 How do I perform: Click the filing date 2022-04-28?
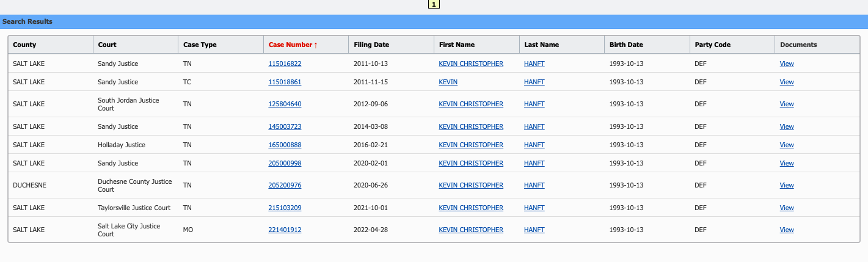[371, 230]
